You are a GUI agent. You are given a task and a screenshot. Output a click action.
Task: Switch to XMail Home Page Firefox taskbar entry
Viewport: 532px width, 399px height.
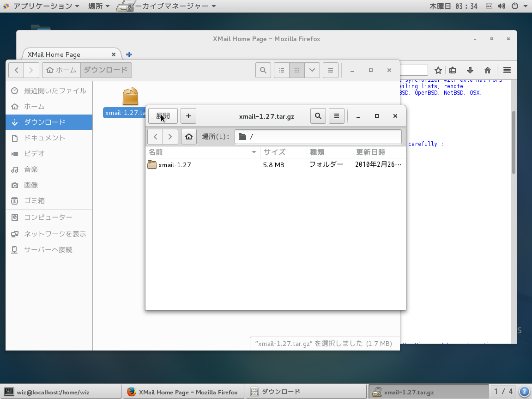click(x=183, y=392)
